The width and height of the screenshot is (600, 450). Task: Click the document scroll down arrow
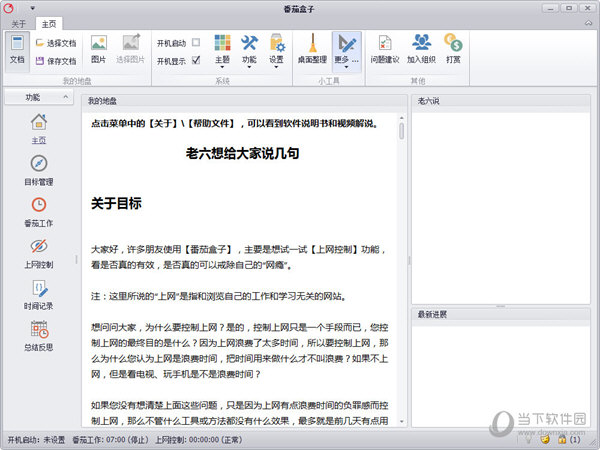[x=401, y=421]
